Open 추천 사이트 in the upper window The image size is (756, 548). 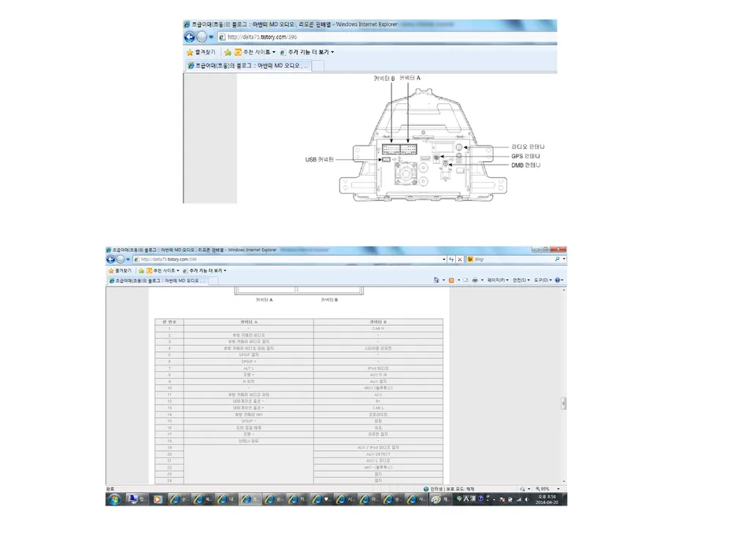tap(254, 52)
